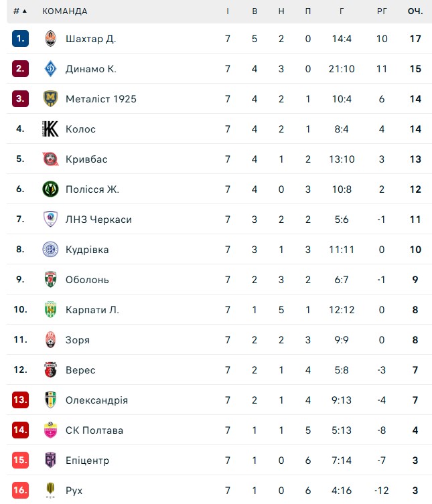Click the blue position 1 badge
This screenshot has height=504, width=432.
tap(20, 39)
